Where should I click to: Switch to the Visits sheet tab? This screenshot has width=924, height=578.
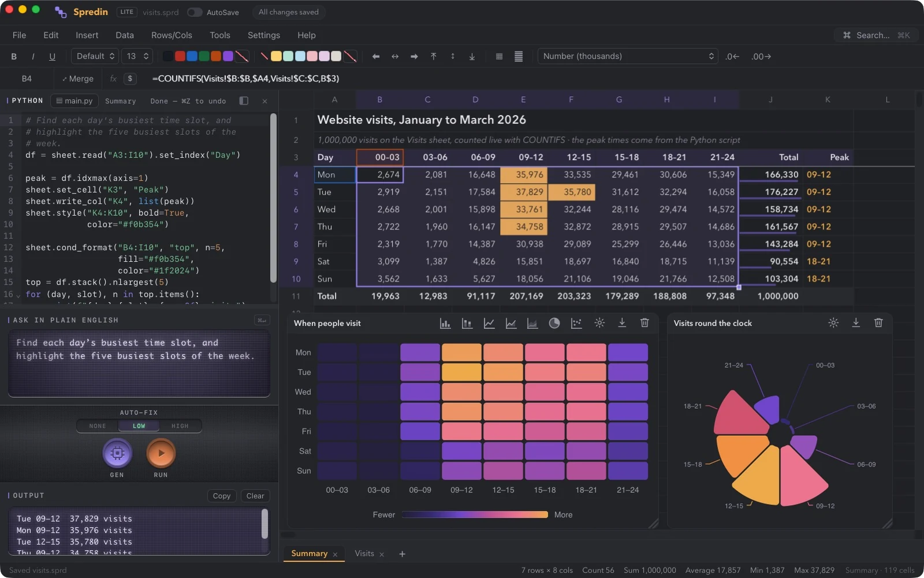coord(364,554)
